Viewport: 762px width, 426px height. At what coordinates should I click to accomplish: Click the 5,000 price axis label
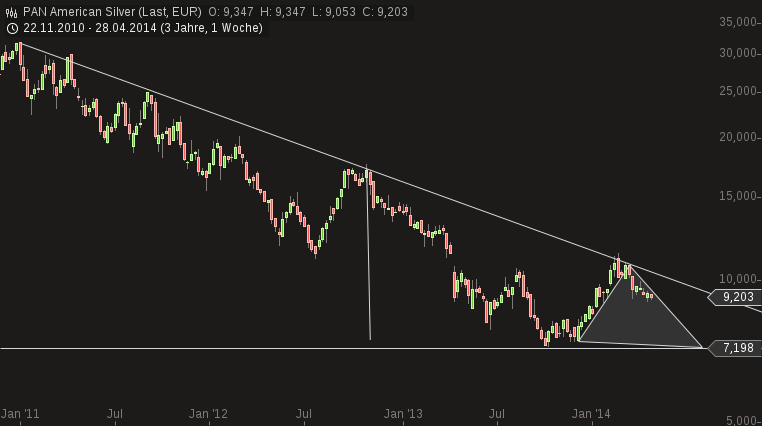click(741, 421)
